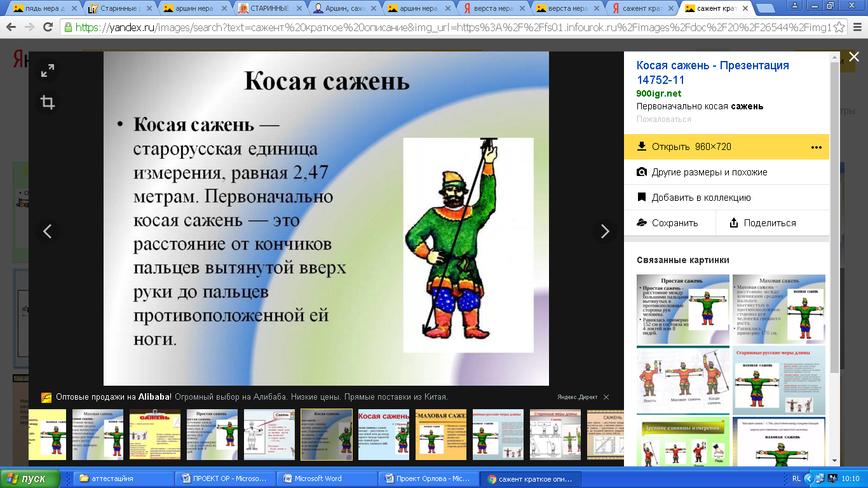
Task: Open related 'Простая сажень' thumbnail in side panel
Action: [683, 309]
